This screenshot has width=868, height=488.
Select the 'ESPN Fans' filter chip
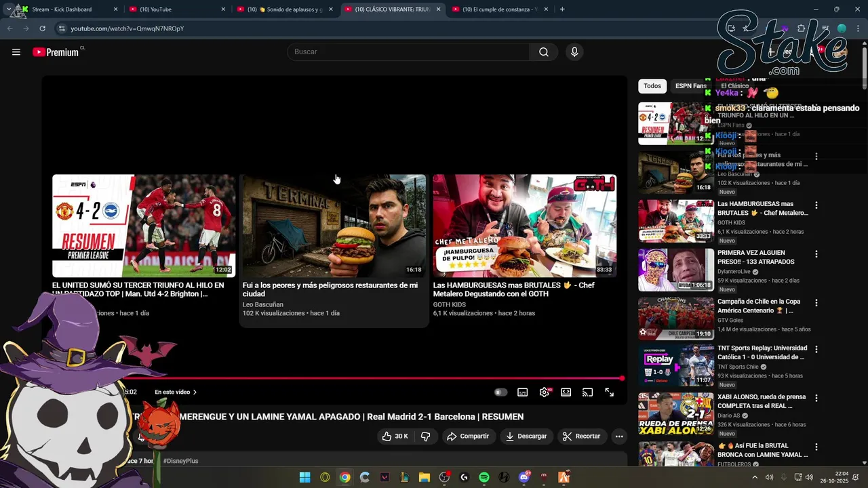coord(691,86)
